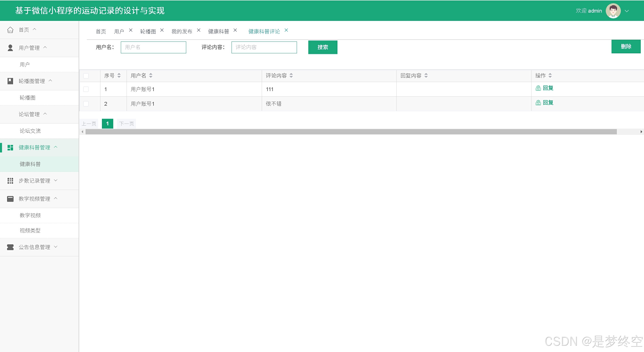
Task: Click the admin avatar picture
Action: 613,11
